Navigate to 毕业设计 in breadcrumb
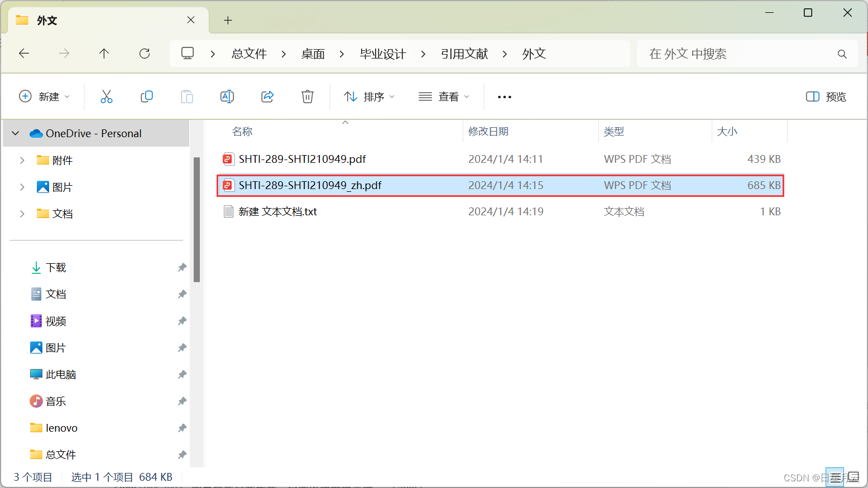This screenshot has width=868, height=488. [x=383, y=54]
